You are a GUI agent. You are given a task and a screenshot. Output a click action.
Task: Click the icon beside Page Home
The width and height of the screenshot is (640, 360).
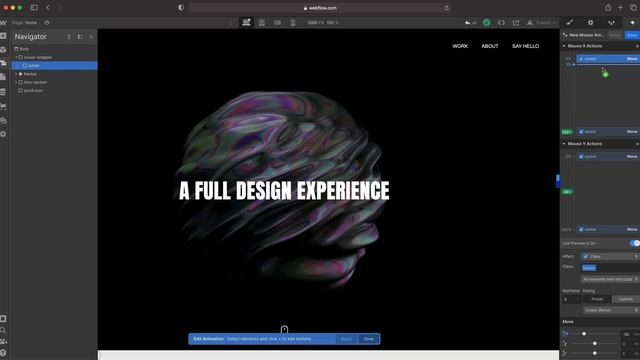(x=47, y=22)
